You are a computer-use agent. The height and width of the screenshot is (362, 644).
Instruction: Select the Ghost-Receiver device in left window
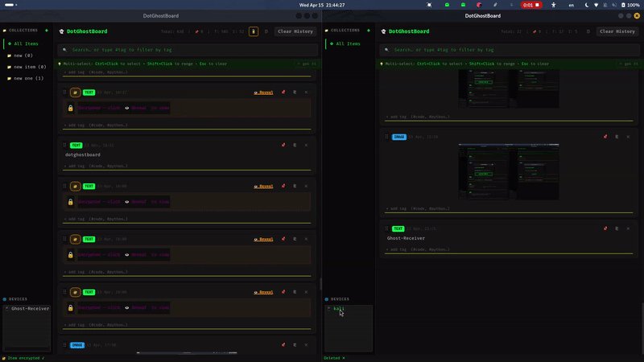(27, 309)
